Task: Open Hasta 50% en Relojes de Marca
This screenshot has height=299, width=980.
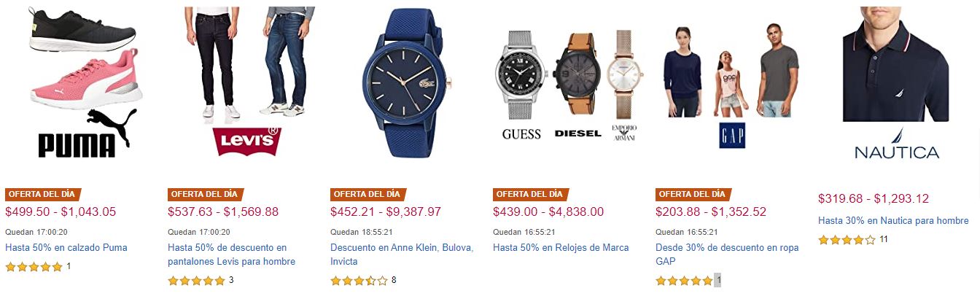Action: (561, 248)
